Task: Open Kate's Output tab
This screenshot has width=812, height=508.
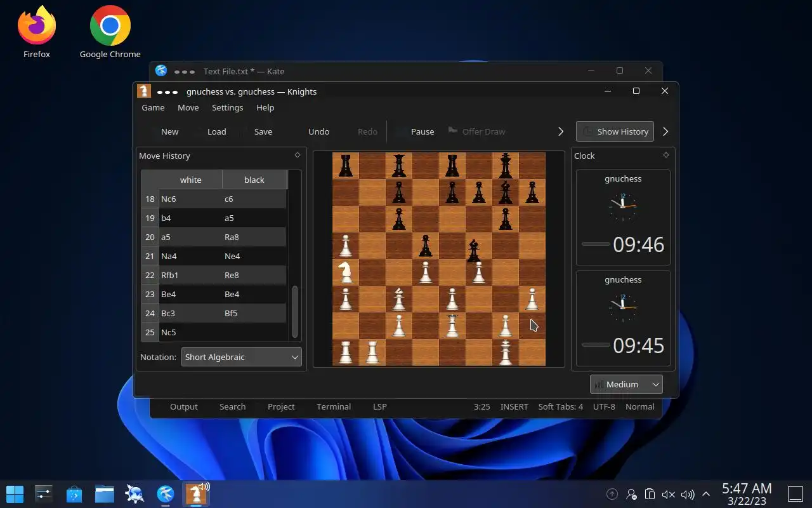Action: [184, 406]
